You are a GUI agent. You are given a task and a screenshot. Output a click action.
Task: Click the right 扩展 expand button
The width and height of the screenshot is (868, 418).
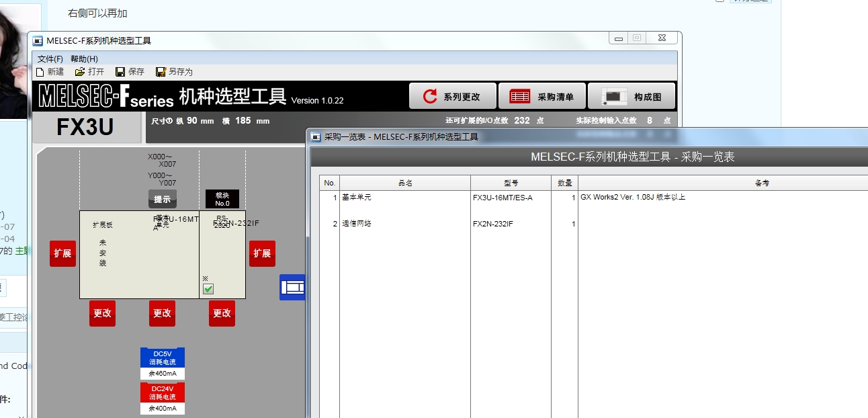pyautogui.click(x=262, y=253)
